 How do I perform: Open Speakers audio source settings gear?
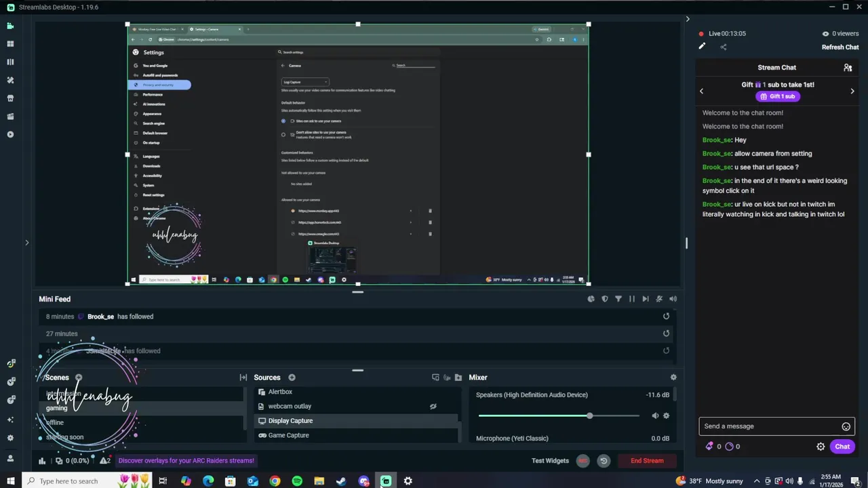click(x=666, y=415)
